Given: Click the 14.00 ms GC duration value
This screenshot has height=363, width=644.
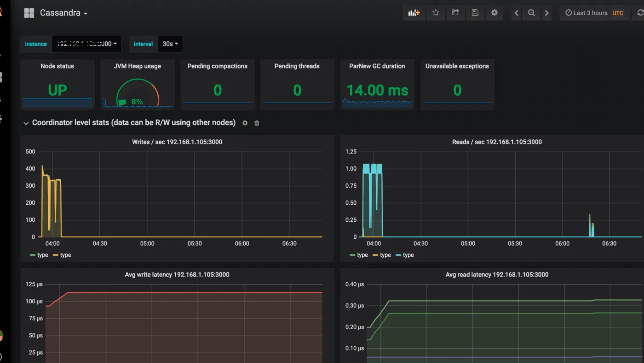Looking at the screenshot, I should (x=377, y=90).
